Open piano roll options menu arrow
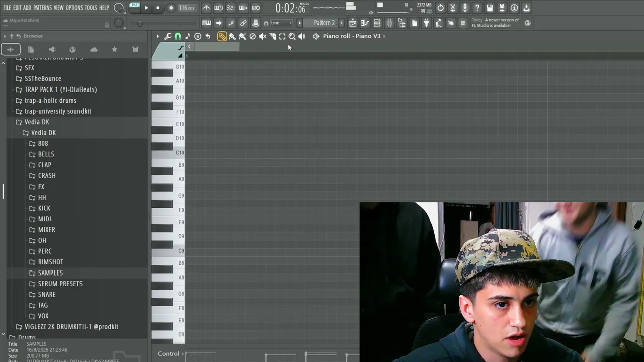 (157, 36)
